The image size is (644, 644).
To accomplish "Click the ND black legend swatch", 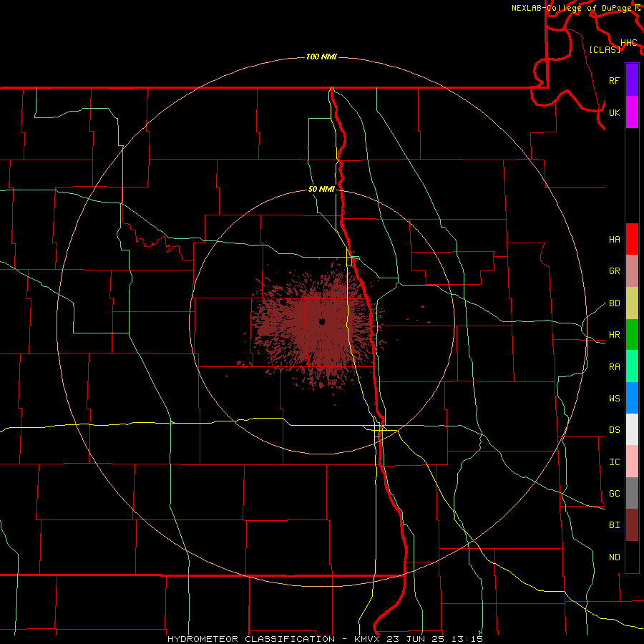I will click(x=632, y=557).
